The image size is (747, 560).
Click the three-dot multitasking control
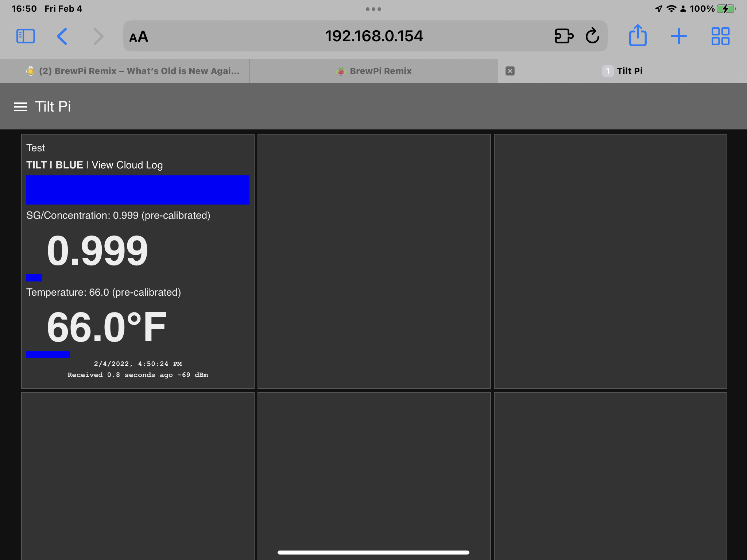point(373,9)
